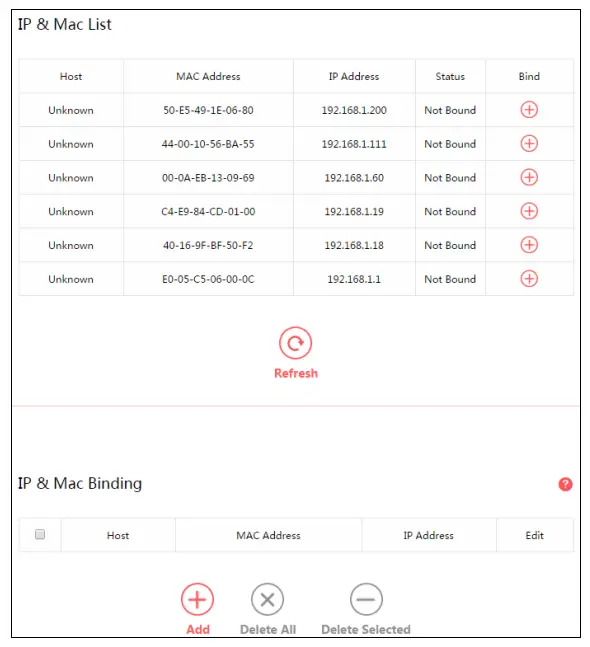590x647 pixels.
Task: Click the Refresh text label
Action: click(x=296, y=373)
